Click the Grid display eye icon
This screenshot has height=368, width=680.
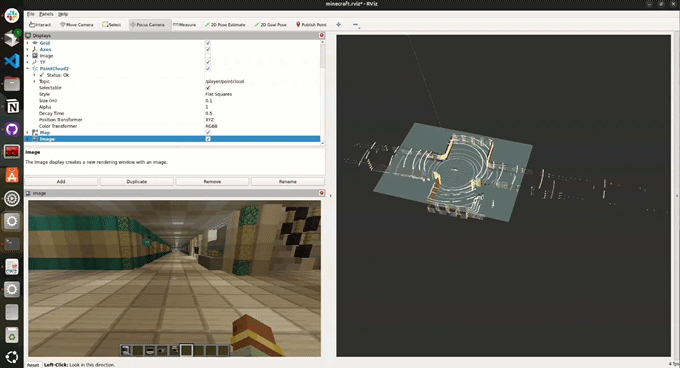(35, 43)
